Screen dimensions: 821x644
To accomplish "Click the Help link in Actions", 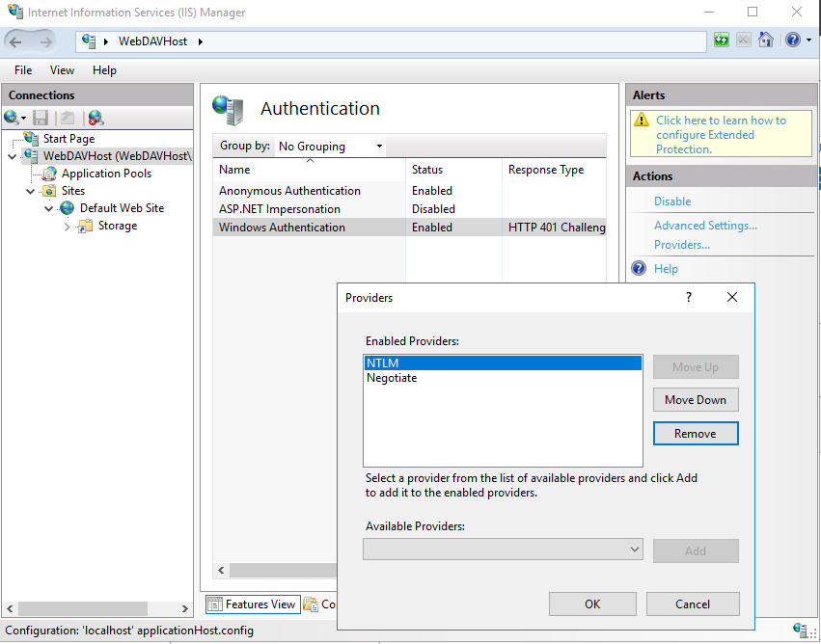I will [666, 268].
